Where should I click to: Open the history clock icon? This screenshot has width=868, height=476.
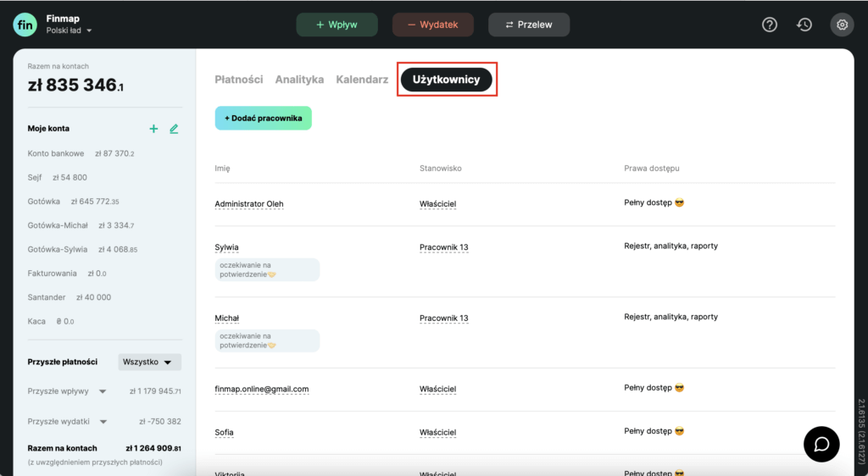tap(804, 25)
